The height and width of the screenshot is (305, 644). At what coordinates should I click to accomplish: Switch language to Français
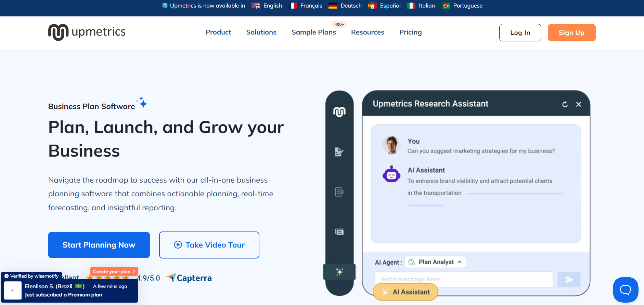[x=311, y=6]
